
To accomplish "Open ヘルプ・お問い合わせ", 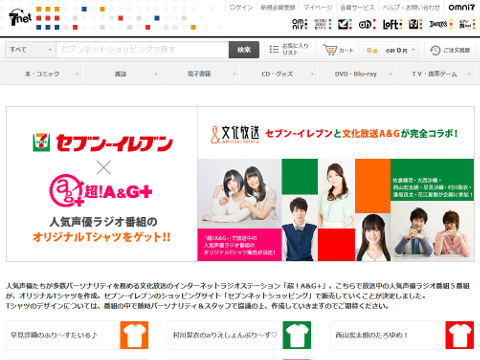I will 411,7.
